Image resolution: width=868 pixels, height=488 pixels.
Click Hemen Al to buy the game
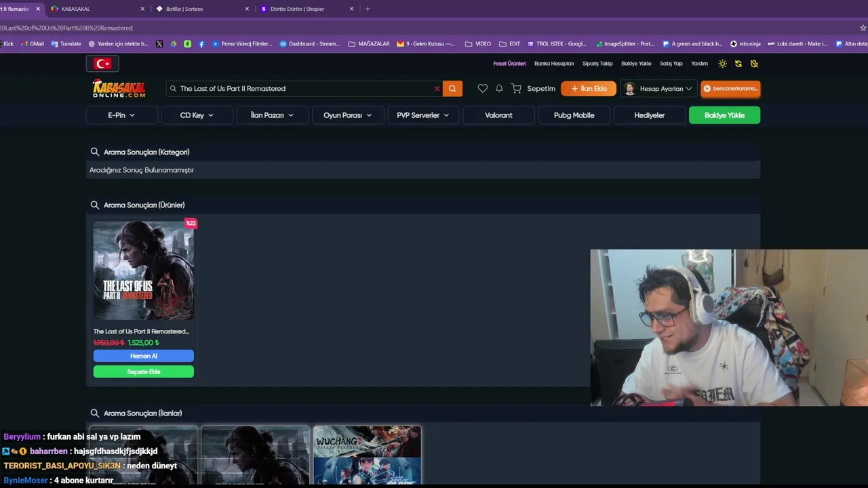coord(143,356)
